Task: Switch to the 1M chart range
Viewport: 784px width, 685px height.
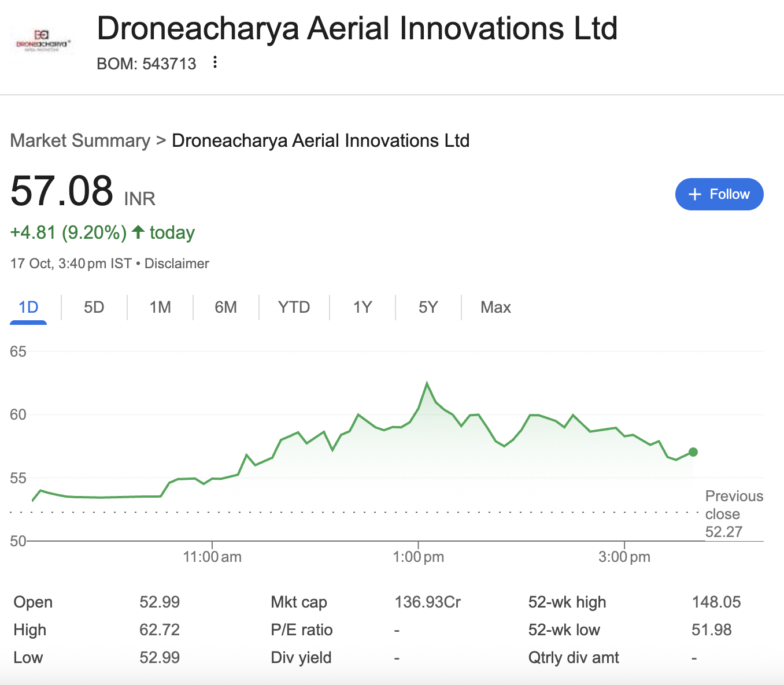Action: 160,307
